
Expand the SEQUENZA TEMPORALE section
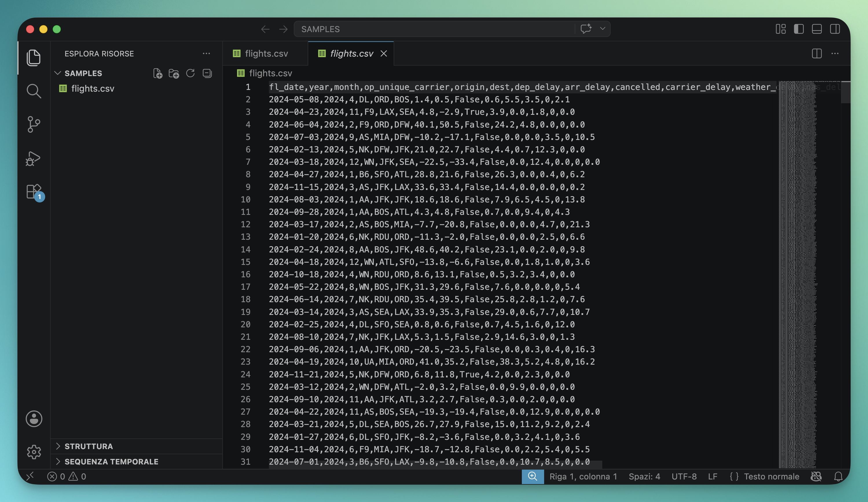pyautogui.click(x=136, y=462)
